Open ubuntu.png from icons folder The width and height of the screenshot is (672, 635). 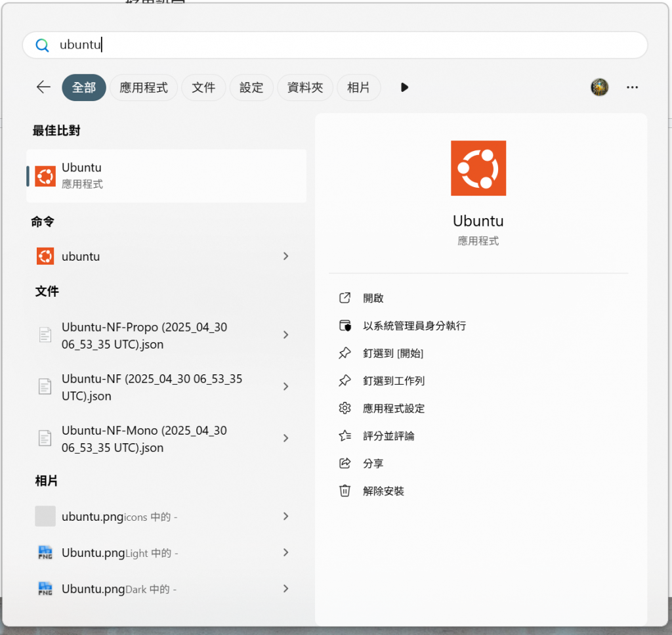[166, 516]
